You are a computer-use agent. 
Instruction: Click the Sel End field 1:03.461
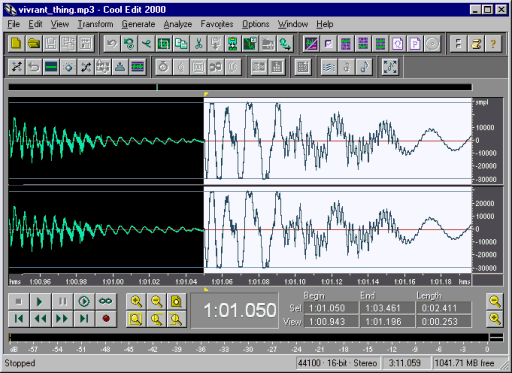[388, 308]
